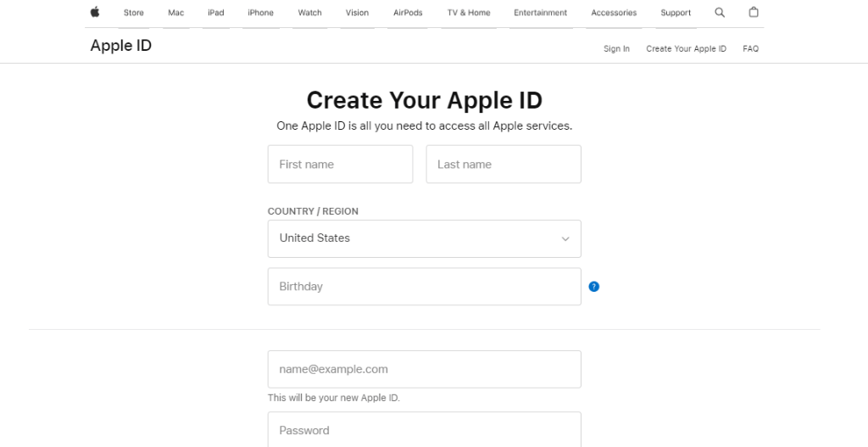Image resolution: width=868 pixels, height=447 pixels.
Task: Click the Create Your Apple ID link
Action: [x=686, y=49]
